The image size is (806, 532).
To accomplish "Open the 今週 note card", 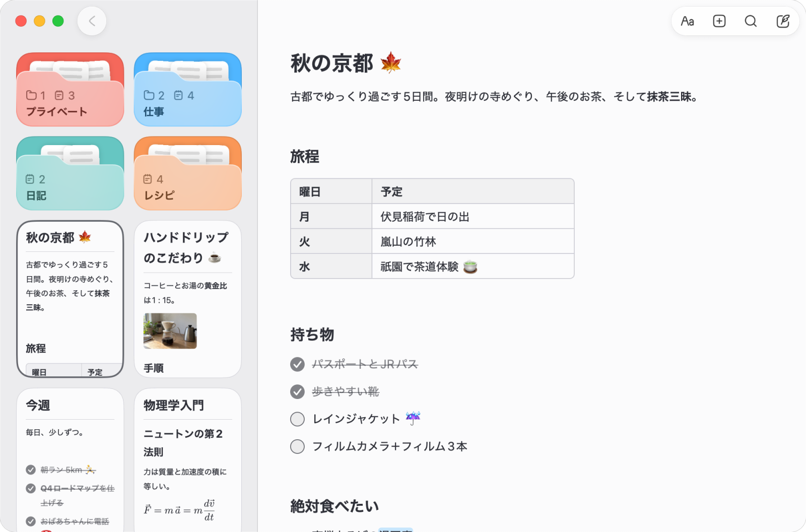I will (70, 460).
